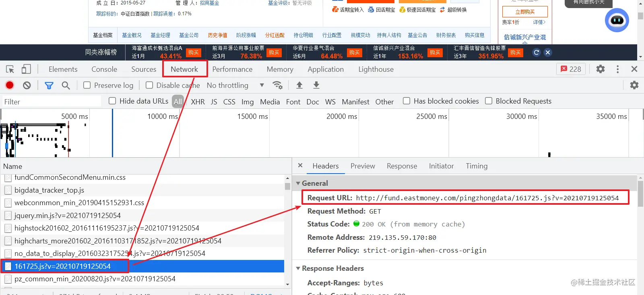Filter requests by JS type

[x=214, y=102]
